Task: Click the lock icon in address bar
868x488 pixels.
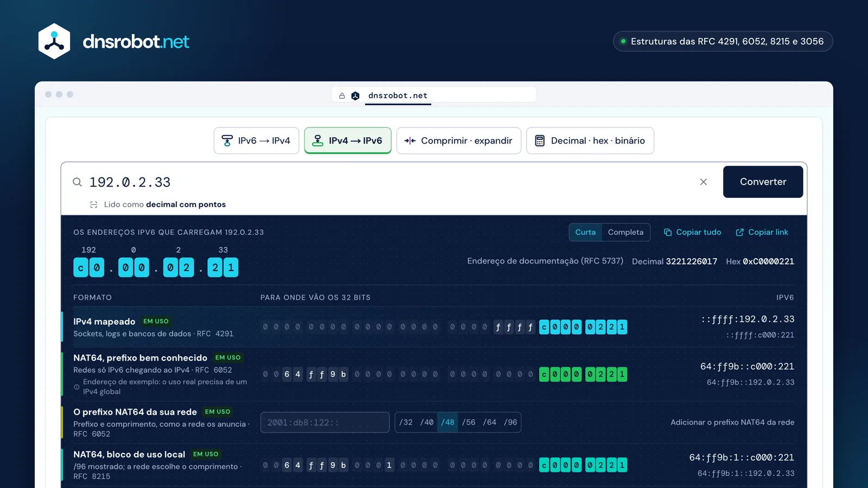Action: coord(342,96)
